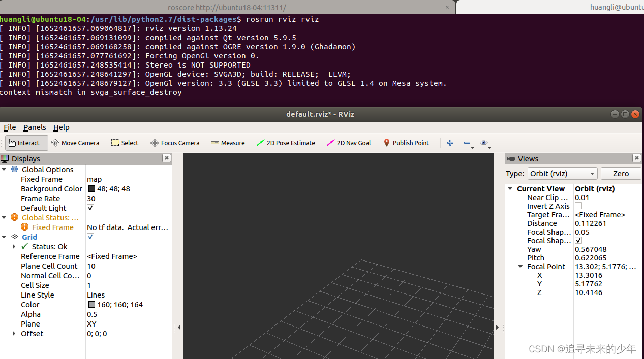Screen dimensions: 644x359
Task: Click the Fixed Frame warning icon
Action: click(24, 227)
